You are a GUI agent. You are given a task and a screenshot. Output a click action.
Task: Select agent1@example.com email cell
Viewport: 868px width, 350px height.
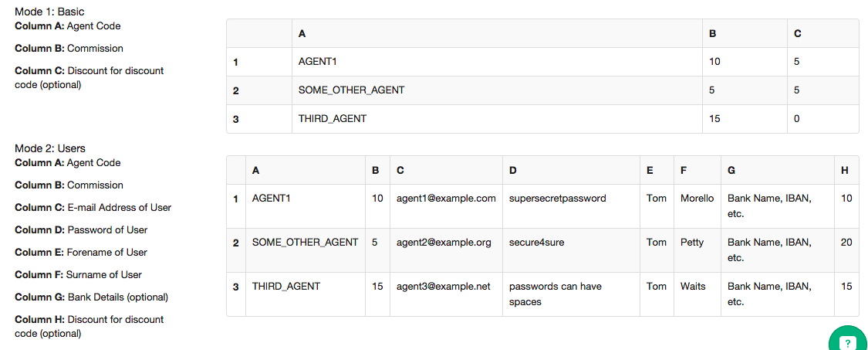tap(446, 206)
